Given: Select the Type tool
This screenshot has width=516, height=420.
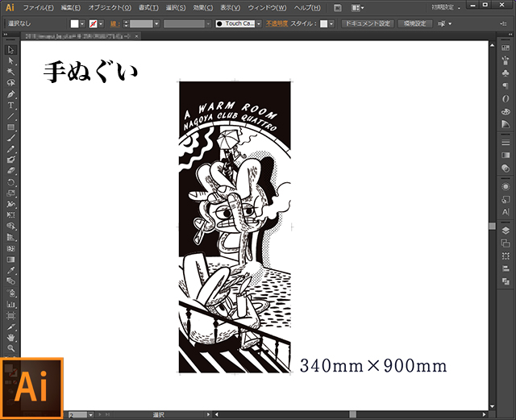Looking at the screenshot, I should (10, 106).
